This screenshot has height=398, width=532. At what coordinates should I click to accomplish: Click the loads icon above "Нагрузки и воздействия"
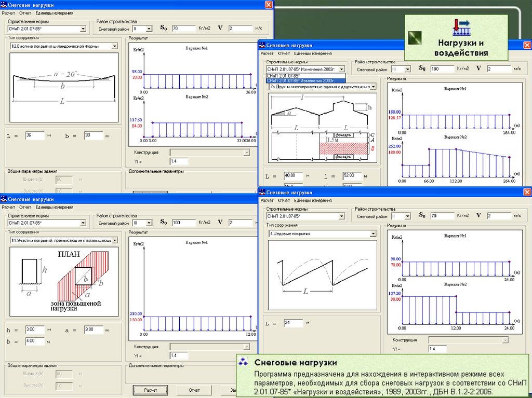461,26
